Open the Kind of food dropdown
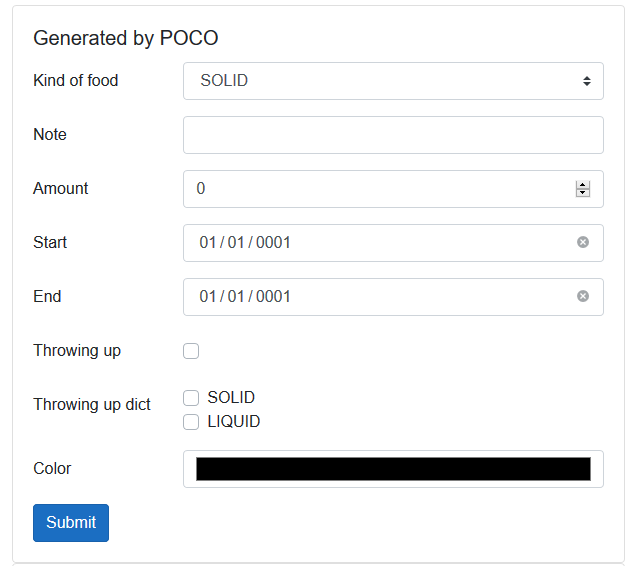This screenshot has height=566, width=639. [x=393, y=81]
